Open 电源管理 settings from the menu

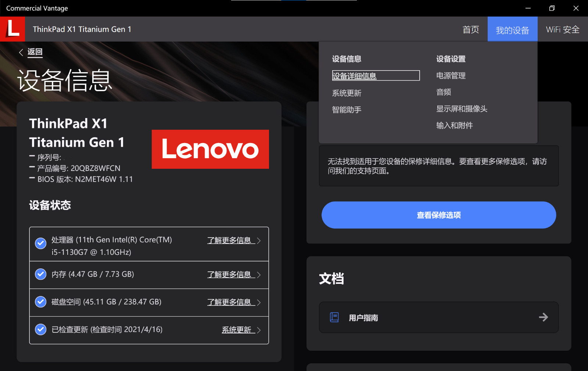click(451, 76)
